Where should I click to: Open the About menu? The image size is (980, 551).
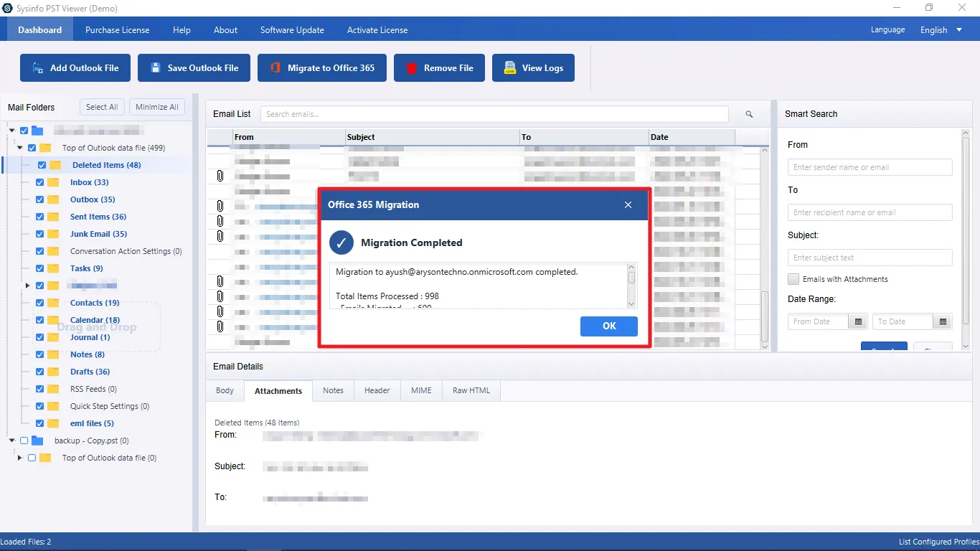pos(225,30)
